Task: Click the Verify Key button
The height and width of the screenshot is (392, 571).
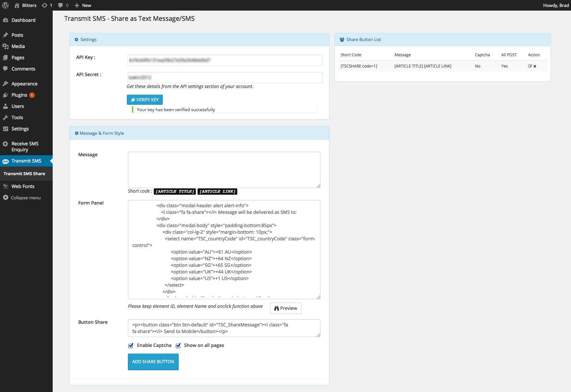Action: coord(145,100)
